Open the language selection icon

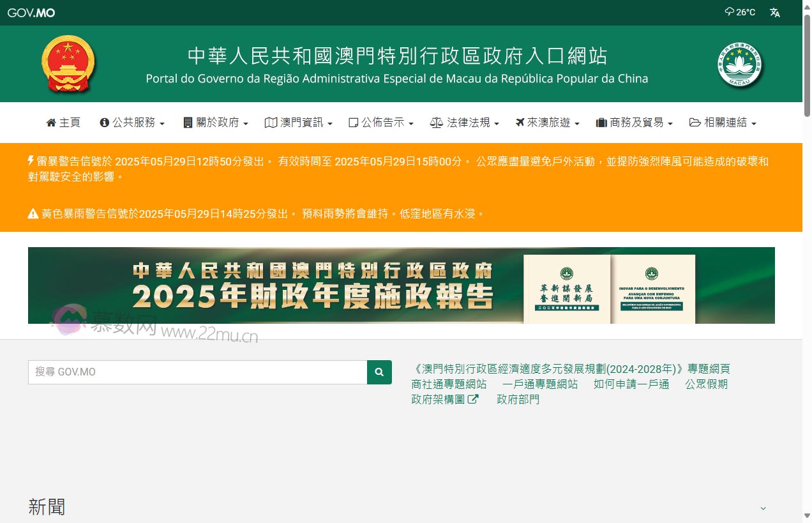pos(774,12)
